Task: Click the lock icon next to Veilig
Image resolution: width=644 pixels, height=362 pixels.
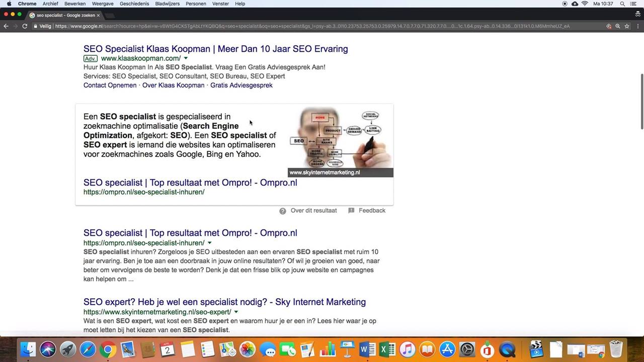Action: click(x=35, y=26)
